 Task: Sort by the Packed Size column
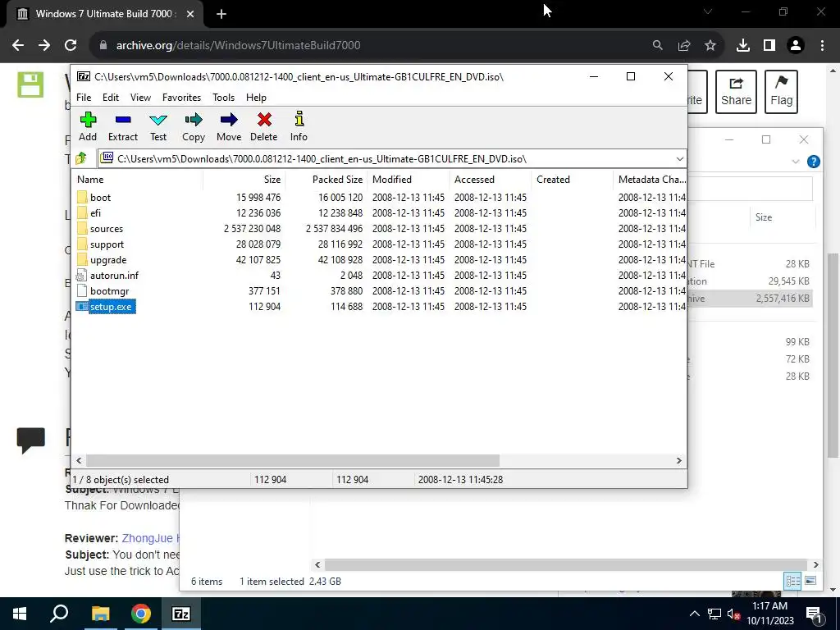[326, 180]
